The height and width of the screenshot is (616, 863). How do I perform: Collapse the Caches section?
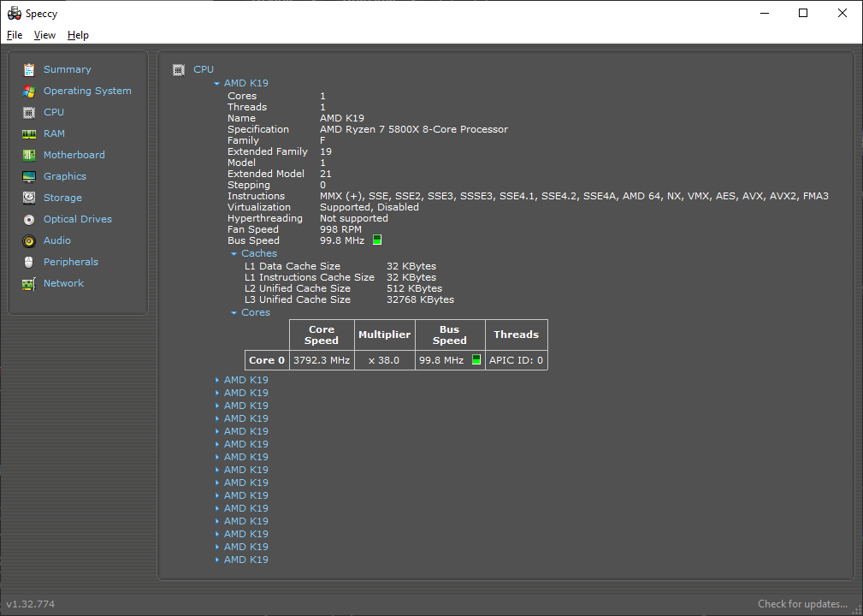[x=234, y=254]
